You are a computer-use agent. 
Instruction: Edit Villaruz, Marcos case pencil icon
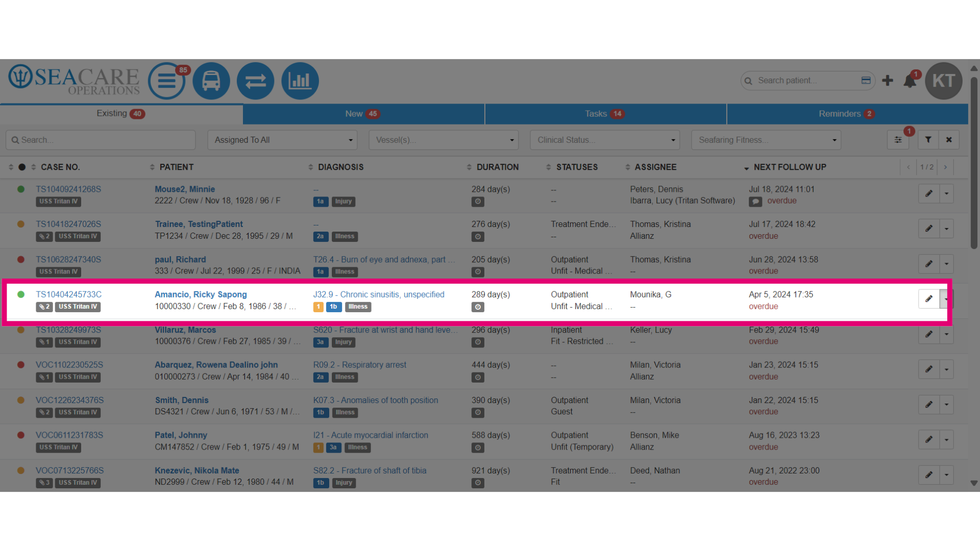pos(929,334)
